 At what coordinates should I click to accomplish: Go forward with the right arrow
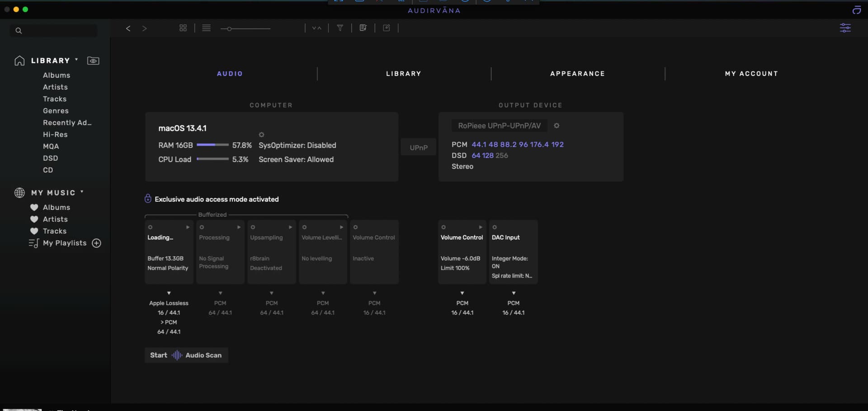coord(144,28)
